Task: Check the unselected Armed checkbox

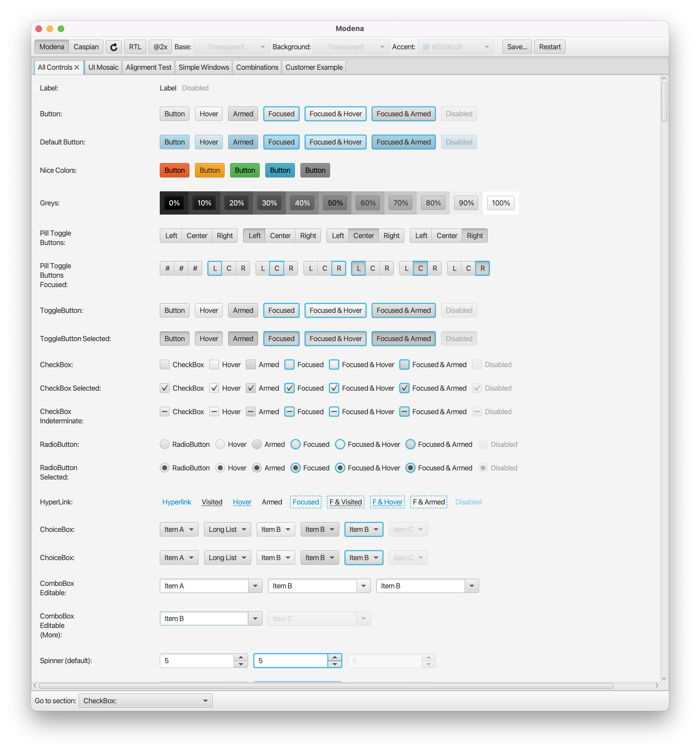Action: tap(251, 365)
